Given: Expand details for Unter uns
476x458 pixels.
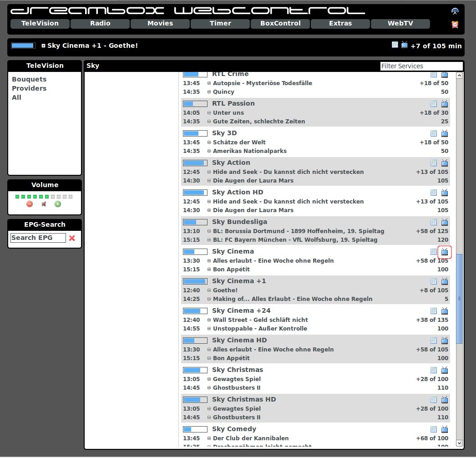Looking at the screenshot, I should tap(209, 112).
